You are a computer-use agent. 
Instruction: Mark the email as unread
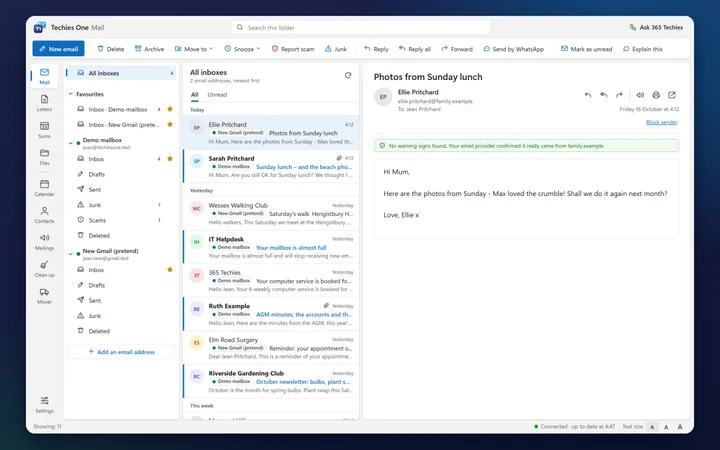(x=586, y=49)
